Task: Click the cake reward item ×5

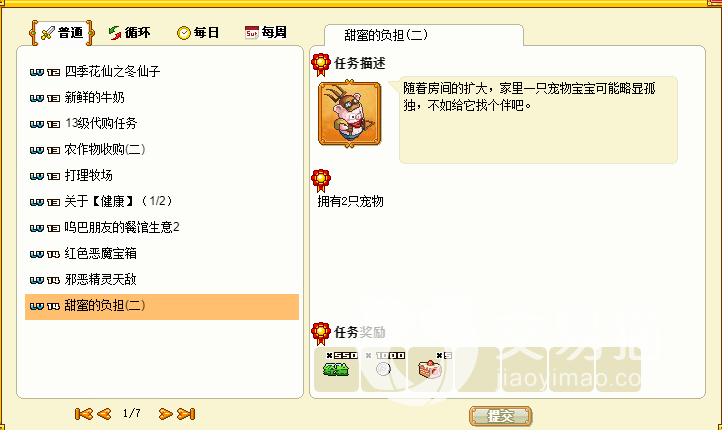Action: click(431, 369)
